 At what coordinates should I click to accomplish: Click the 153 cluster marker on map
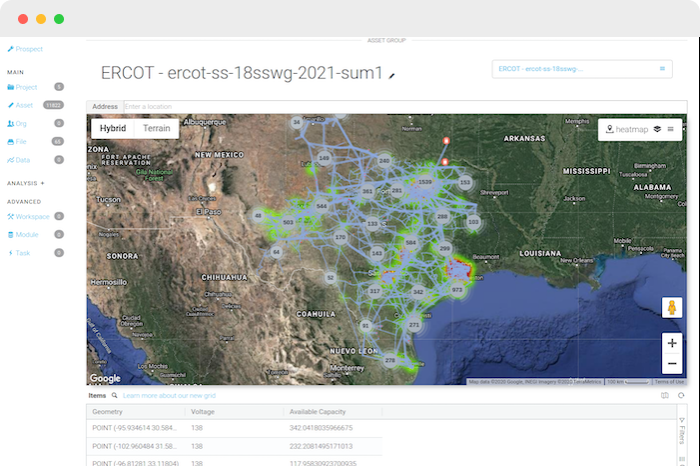(465, 182)
